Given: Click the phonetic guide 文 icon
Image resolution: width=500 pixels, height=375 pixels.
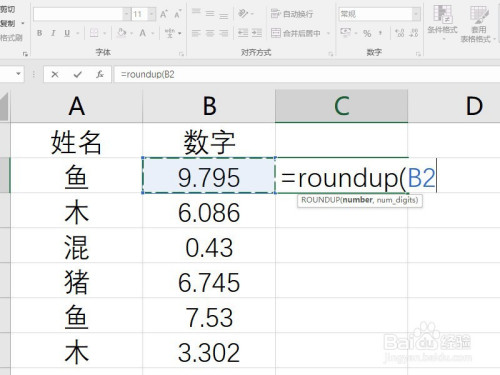Looking at the screenshot, I should (x=170, y=33).
